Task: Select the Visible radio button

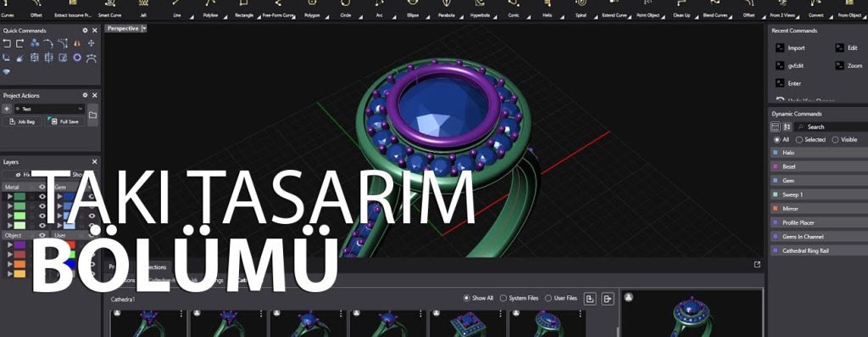Action: pos(844,140)
